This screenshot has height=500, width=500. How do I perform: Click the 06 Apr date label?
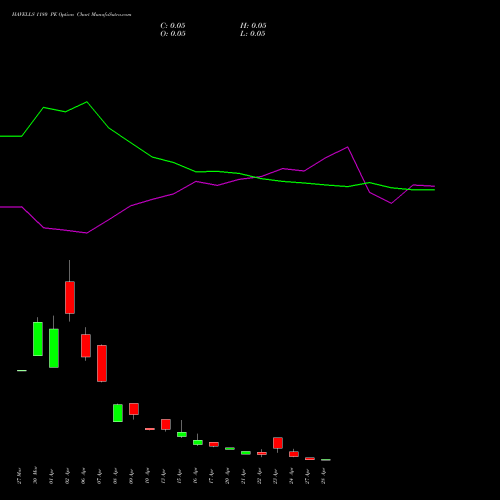click(x=84, y=476)
